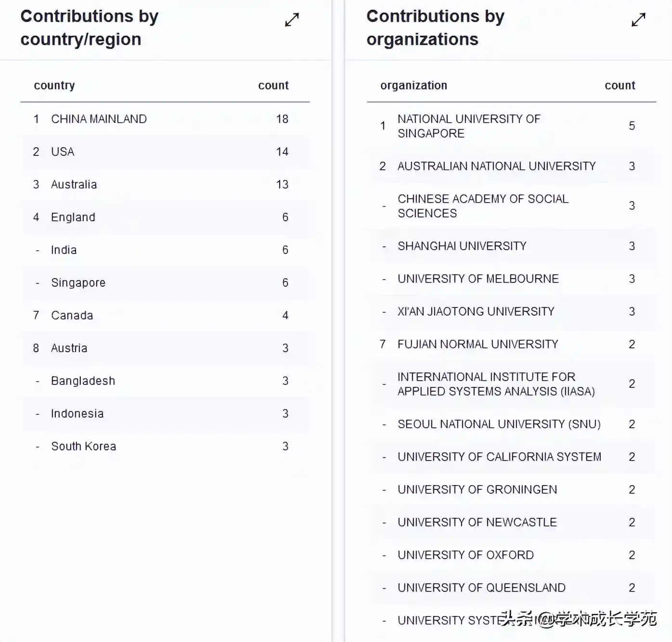Viewport: 672px width, 642px height.
Task: Click the England row
Action: tap(165, 217)
